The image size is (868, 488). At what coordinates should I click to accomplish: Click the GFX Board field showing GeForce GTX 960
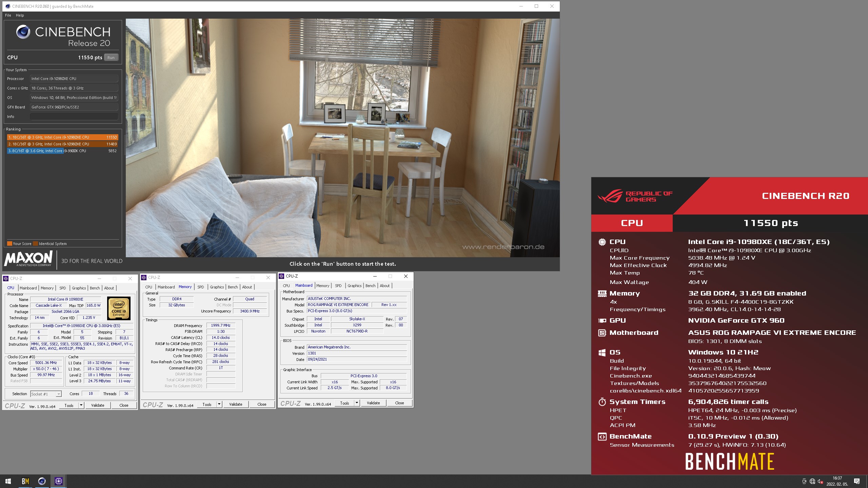pyautogui.click(x=74, y=107)
